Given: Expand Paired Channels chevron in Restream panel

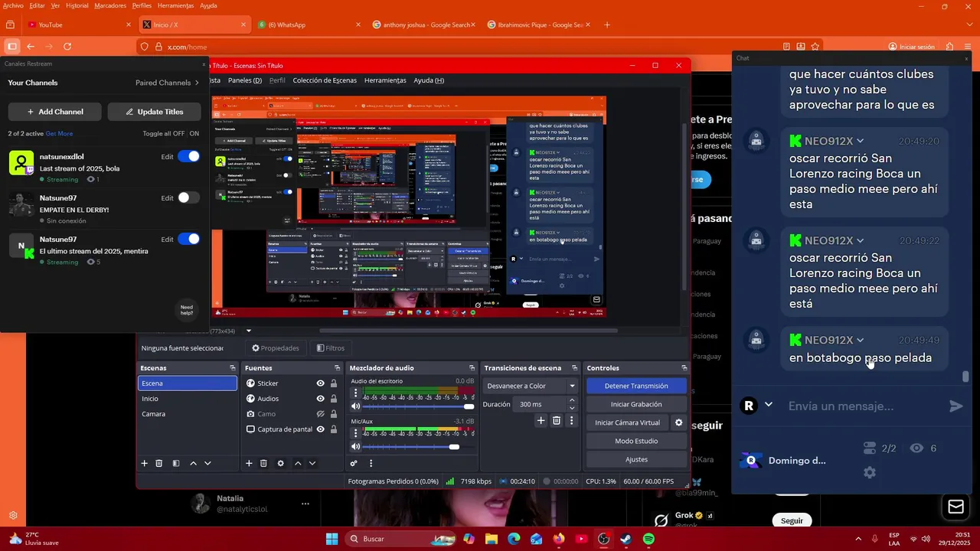Looking at the screenshot, I should tap(197, 83).
